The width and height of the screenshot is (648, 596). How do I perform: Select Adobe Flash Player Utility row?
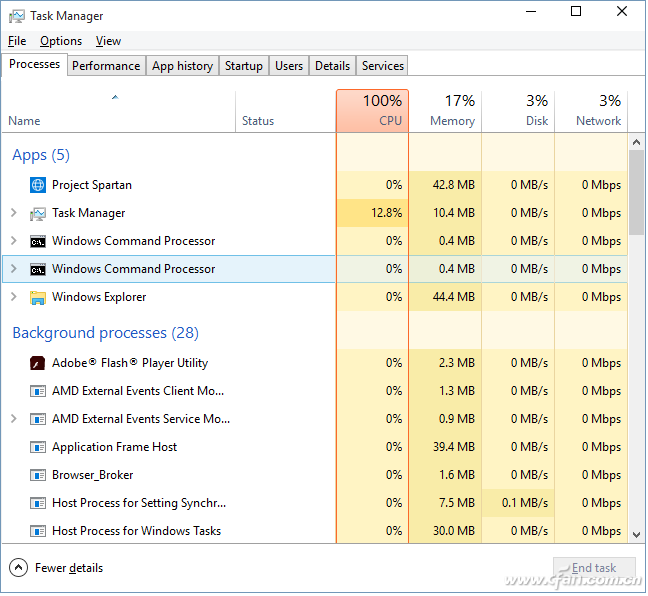point(315,363)
